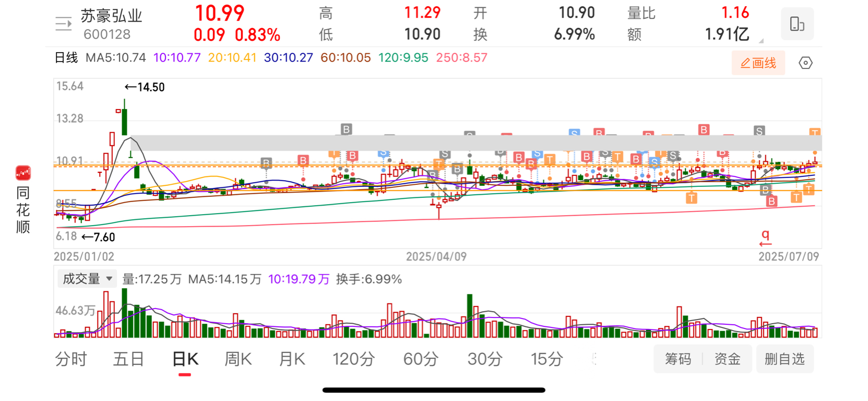Select the 30分 timeframe tab
The width and height of the screenshot is (868, 401).
(x=485, y=359)
